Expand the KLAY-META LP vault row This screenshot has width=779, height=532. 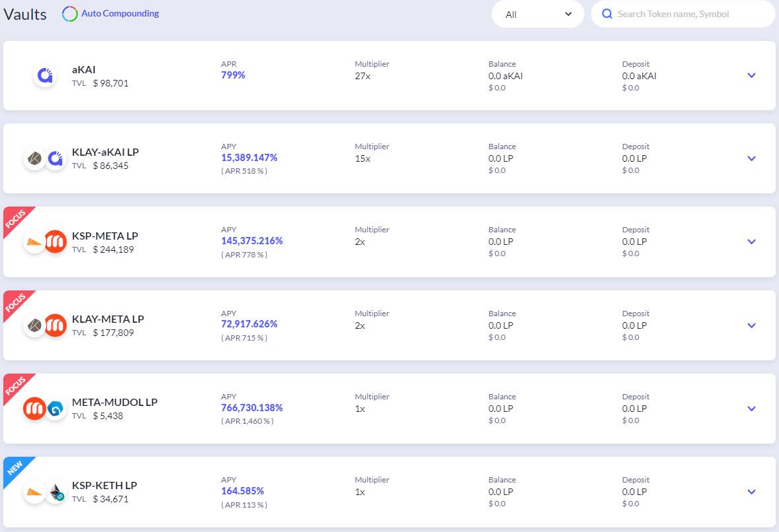[x=751, y=325]
